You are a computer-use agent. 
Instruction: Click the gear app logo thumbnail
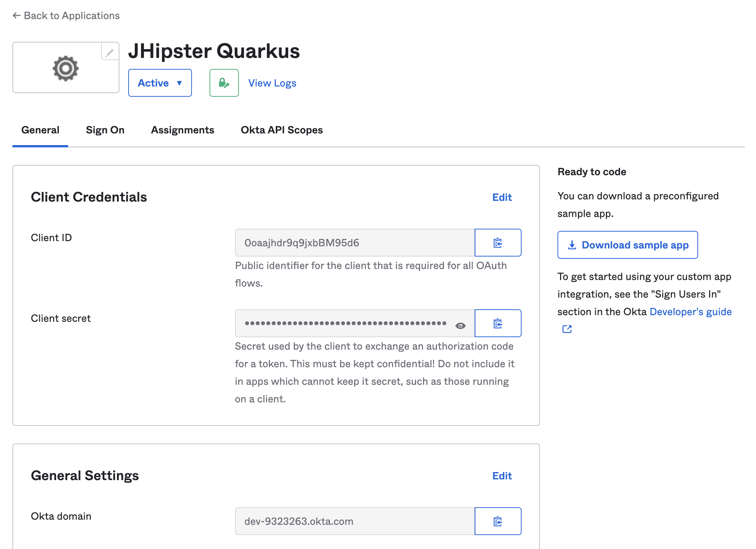coord(66,68)
